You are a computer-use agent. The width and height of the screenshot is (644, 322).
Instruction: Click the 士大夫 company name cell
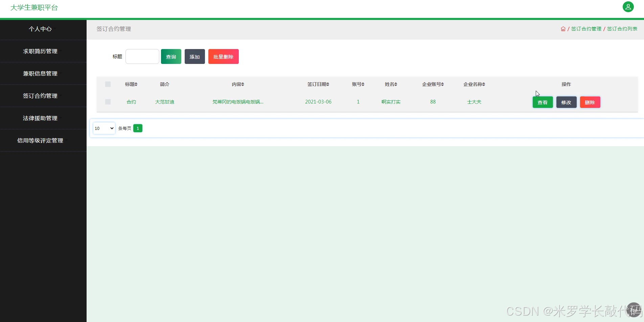(x=474, y=102)
